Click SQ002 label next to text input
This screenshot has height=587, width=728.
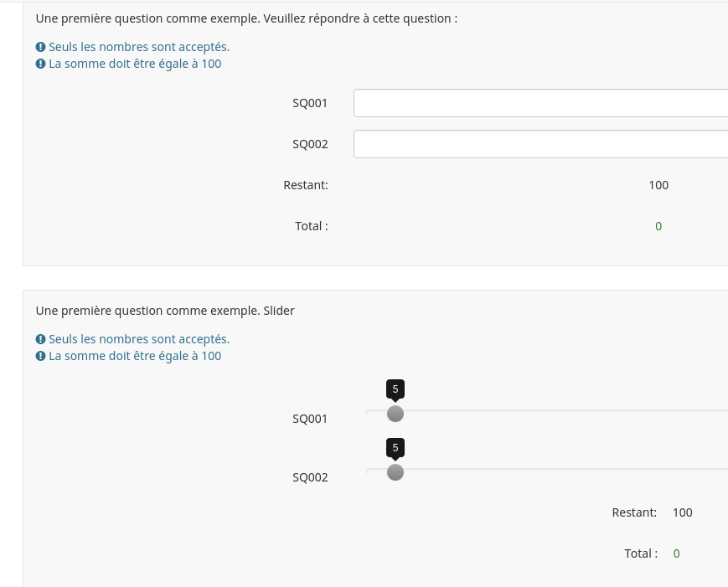tap(310, 144)
